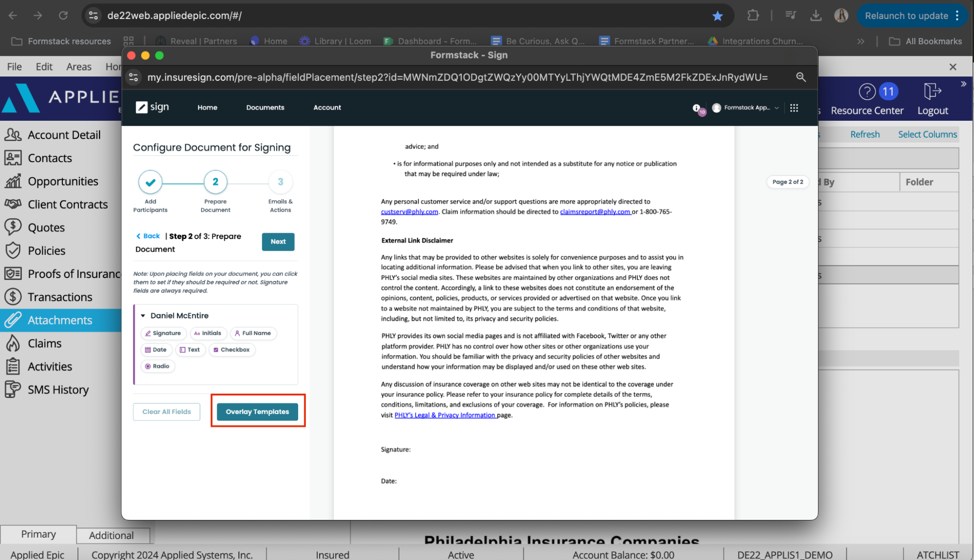Open the Resource Center panel

coord(867,99)
